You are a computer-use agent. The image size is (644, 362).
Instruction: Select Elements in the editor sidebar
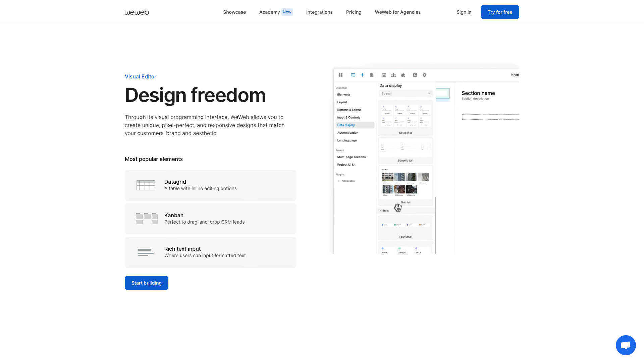coord(344,95)
